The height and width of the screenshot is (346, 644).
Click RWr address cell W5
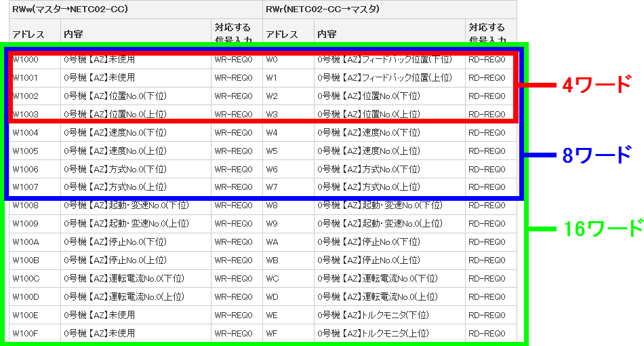point(288,151)
